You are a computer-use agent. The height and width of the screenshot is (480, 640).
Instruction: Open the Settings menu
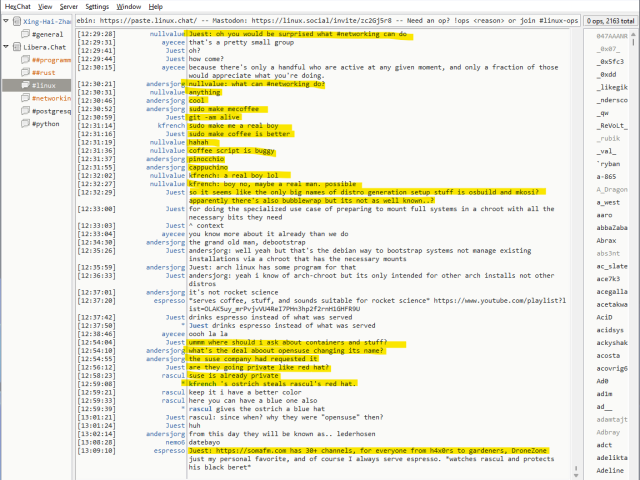(97, 6)
